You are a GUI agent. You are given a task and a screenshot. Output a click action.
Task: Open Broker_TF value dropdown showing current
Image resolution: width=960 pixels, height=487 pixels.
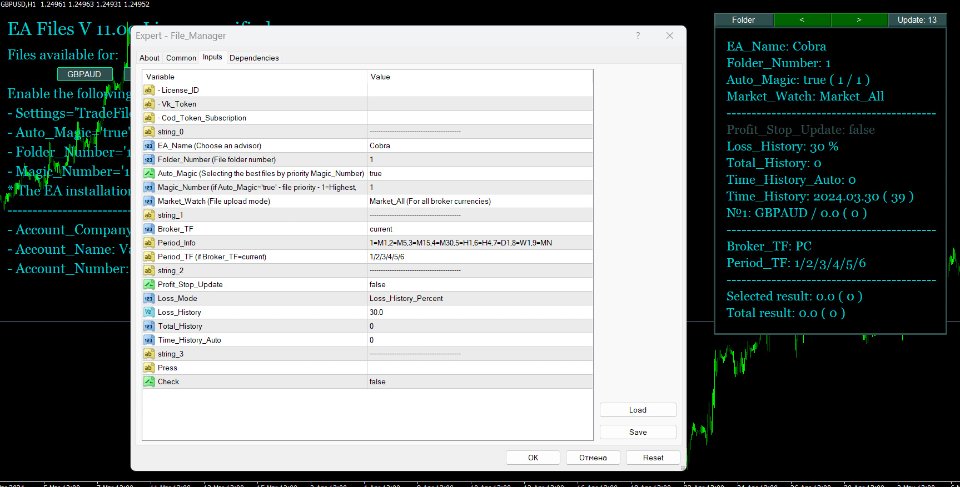pos(480,229)
